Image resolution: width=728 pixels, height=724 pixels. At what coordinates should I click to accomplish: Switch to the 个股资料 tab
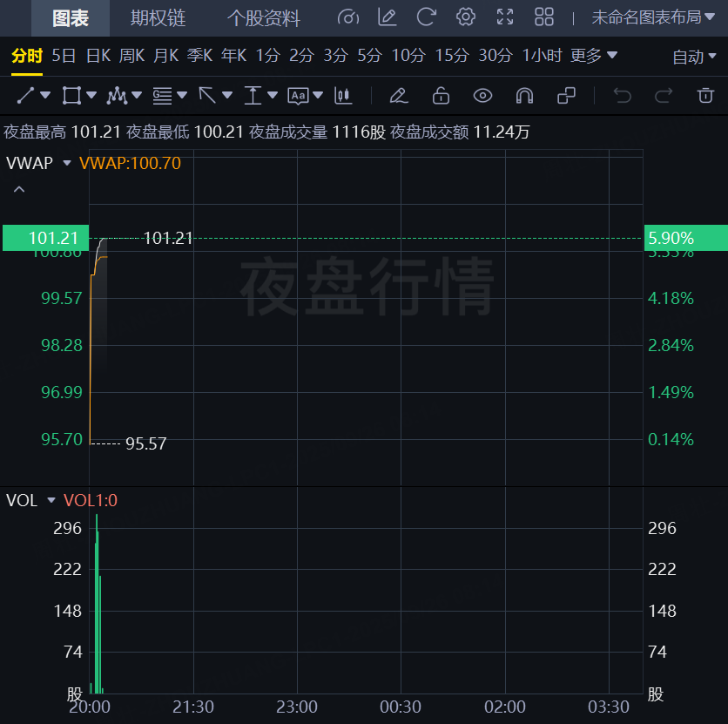click(x=263, y=18)
